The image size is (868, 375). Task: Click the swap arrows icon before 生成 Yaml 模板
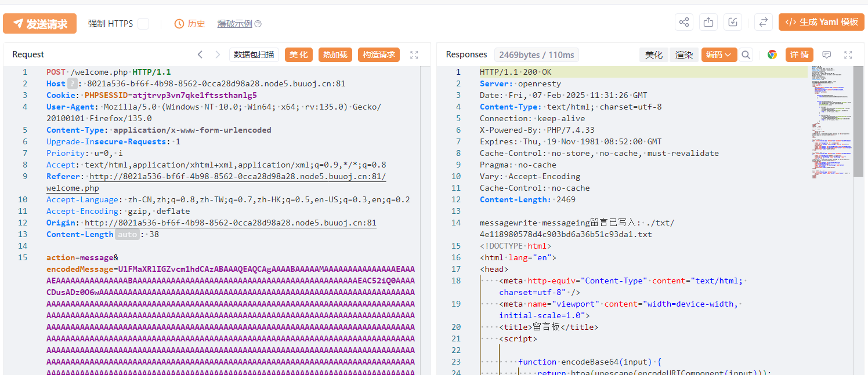click(764, 21)
